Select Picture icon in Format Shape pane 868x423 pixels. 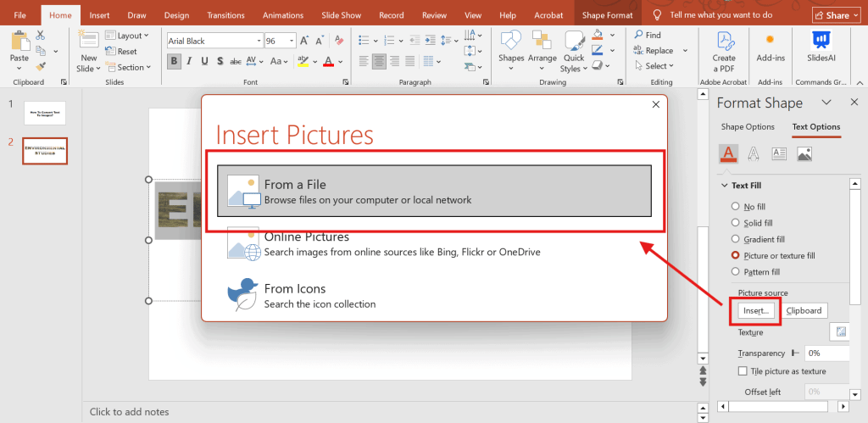[x=804, y=153]
